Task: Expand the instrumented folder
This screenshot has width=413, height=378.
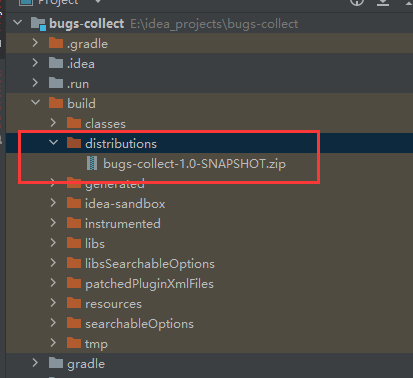Action: coord(53,223)
